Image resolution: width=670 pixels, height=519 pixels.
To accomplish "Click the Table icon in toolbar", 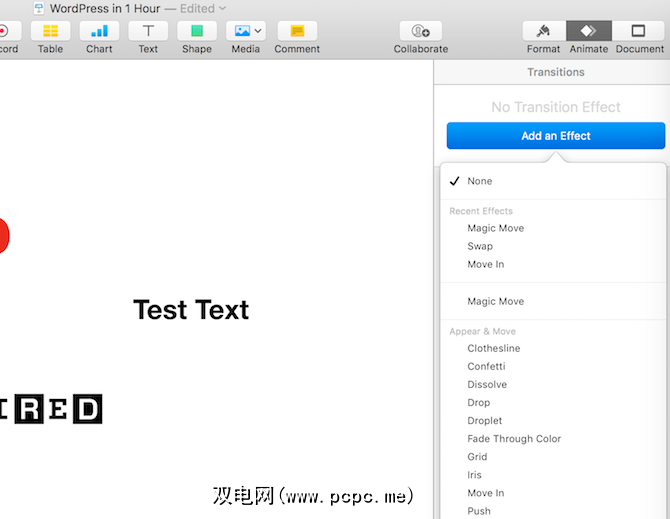I will (x=50, y=31).
